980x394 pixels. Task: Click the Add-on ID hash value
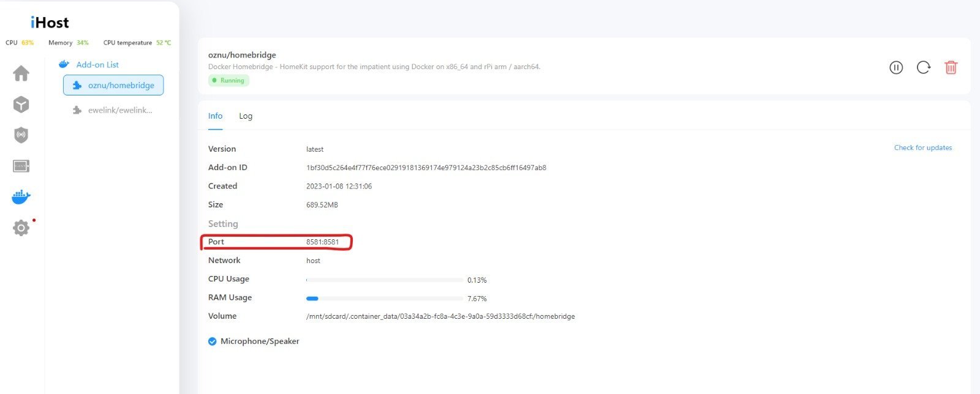pyautogui.click(x=426, y=168)
